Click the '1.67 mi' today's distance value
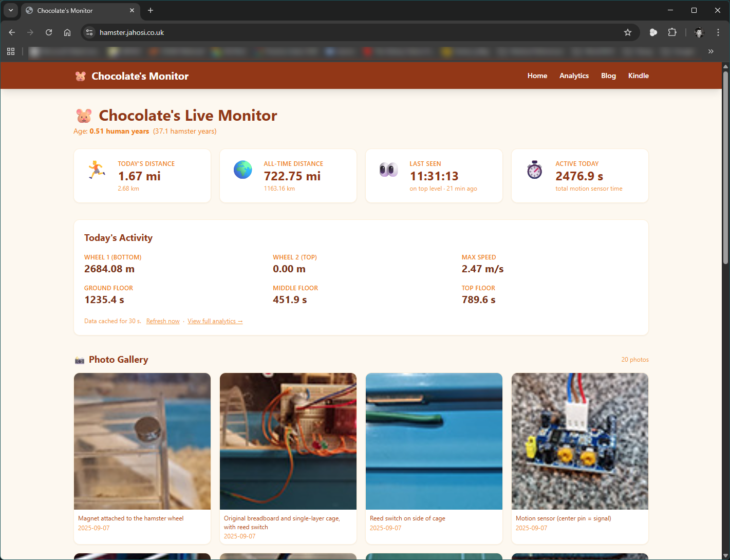The height and width of the screenshot is (560, 730). tap(139, 176)
